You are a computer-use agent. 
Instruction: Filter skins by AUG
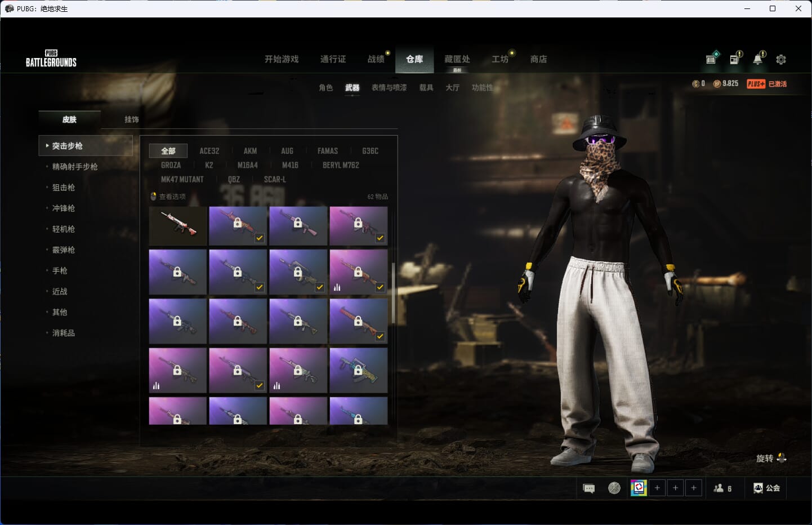pyautogui.click(x=287, y=151)
